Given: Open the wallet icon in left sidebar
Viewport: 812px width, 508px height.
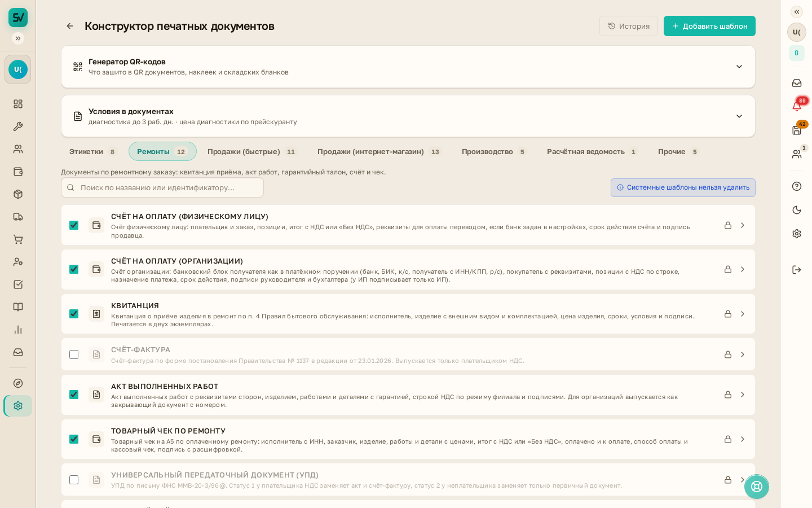Looking at the screenshot, I should 18,172.
